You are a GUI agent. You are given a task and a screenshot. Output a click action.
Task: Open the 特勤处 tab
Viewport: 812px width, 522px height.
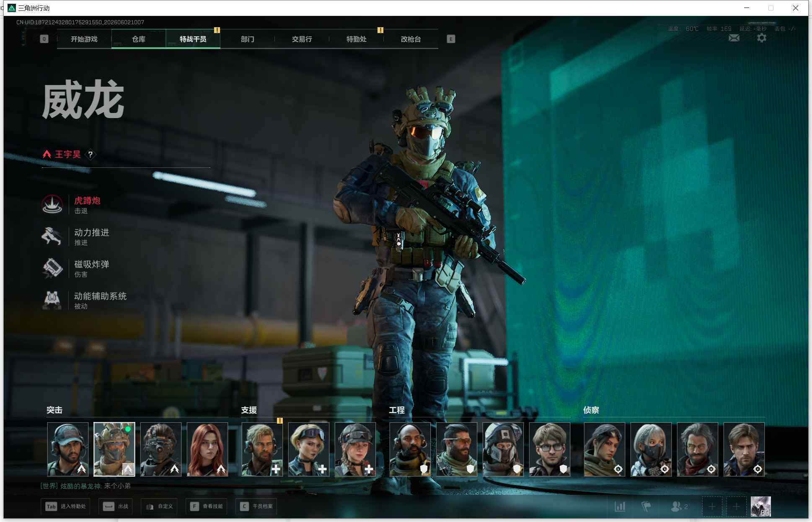(x=357, y=39)
